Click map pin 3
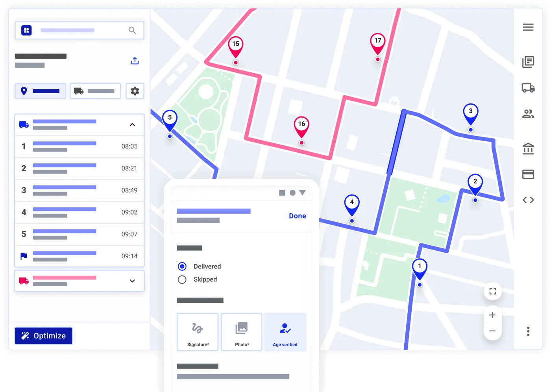The image size is (551, 392). 471,114
